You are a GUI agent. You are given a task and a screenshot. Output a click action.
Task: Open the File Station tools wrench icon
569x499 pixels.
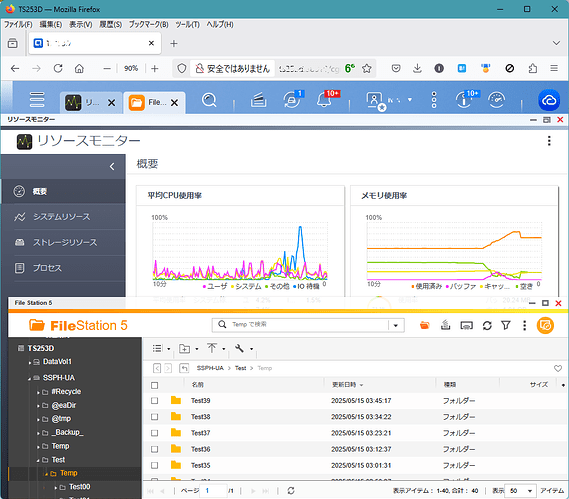coord(239,348)
